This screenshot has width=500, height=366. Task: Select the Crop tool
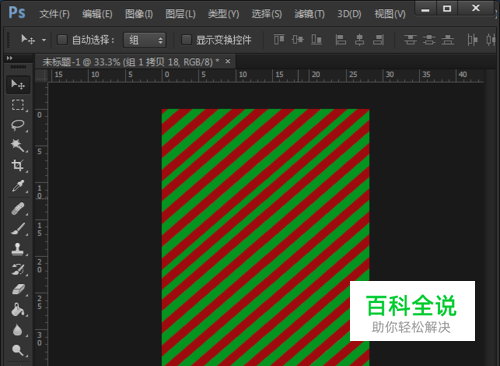click(x=18, y=165)
